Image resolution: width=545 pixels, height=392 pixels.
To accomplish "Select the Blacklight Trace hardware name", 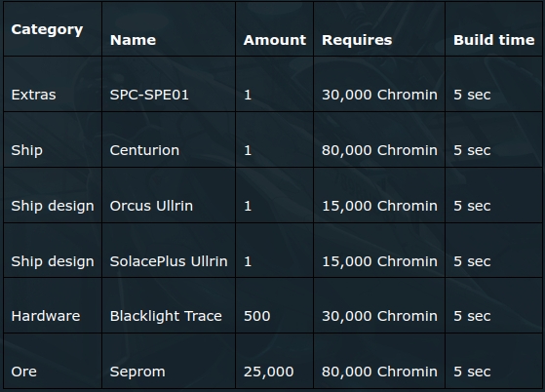I will tap(166, 316).
